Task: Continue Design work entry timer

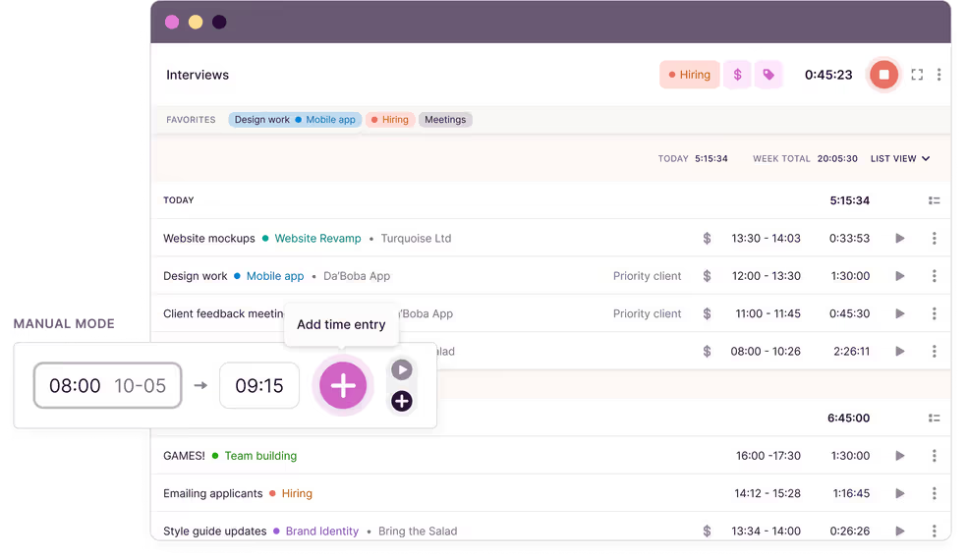Action: coord(900,276)
